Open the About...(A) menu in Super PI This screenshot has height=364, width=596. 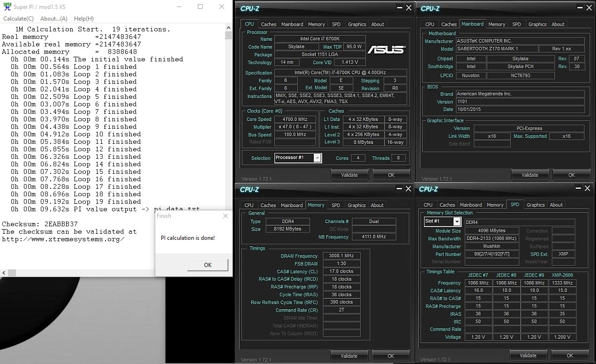coord(53,19)
